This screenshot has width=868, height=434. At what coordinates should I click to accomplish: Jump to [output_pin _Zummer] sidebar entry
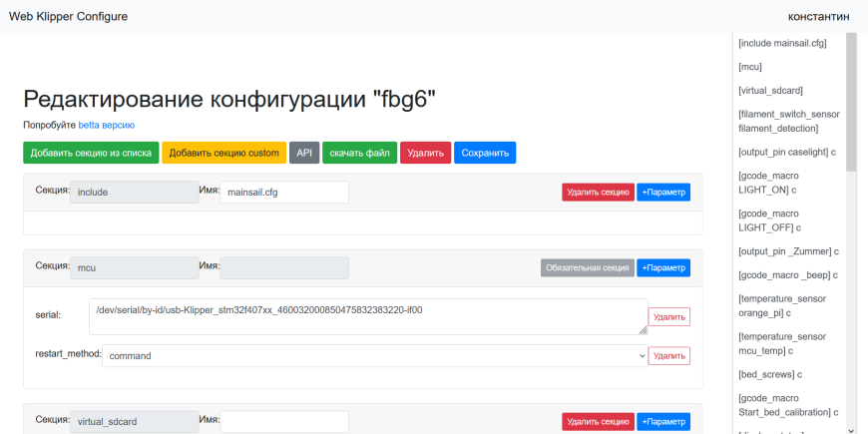pyautogui.click(x=789, y=251)
